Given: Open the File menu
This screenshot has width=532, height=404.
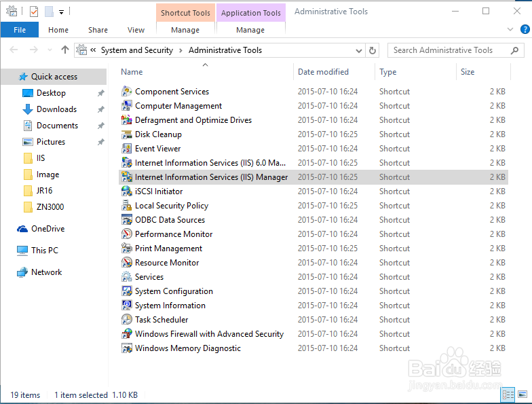Looking at the screenshot, I should click(20, 30).
